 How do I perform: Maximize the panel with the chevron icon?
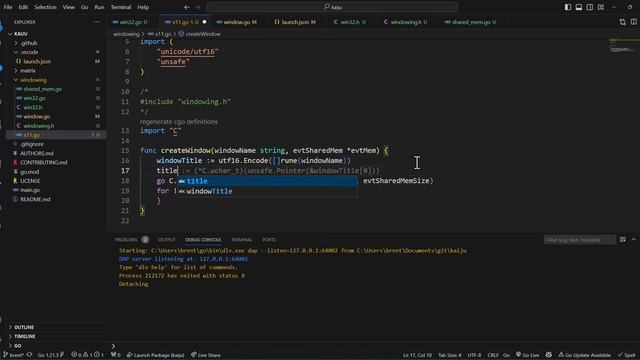(x=633, y=240)
